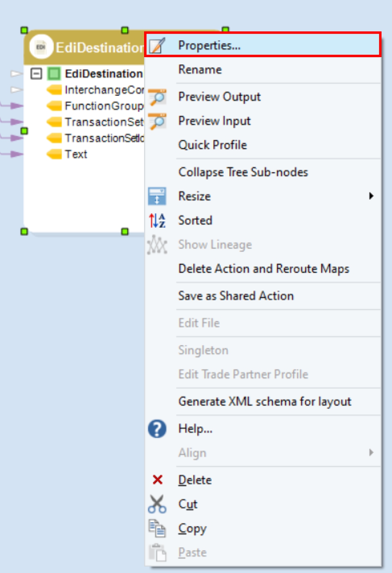
Task: Choose Quick Profile menu entry
Action: tap(213, 145)
